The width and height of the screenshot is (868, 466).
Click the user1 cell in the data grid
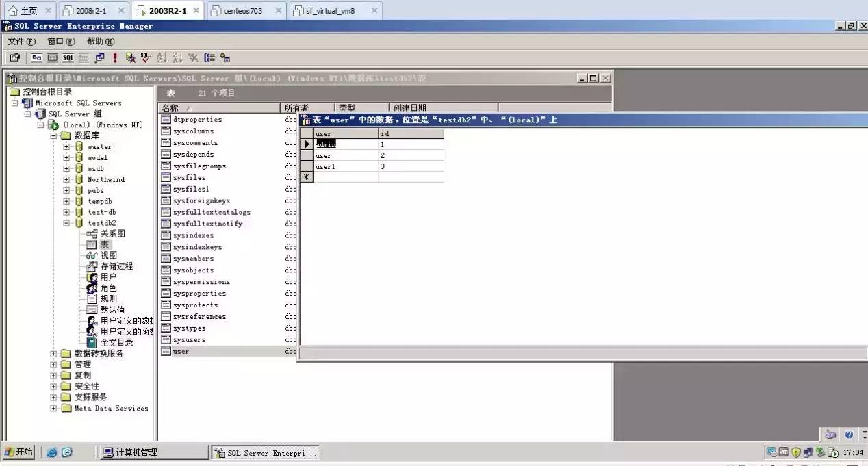click(x=346, y=166)
